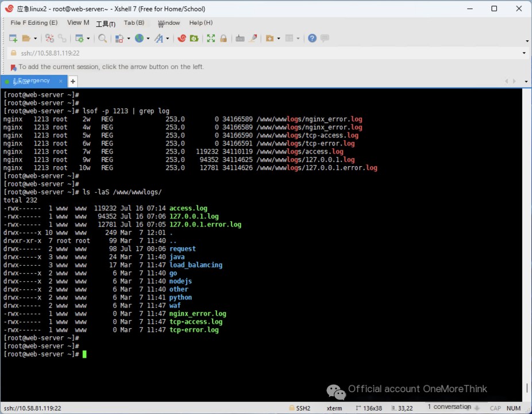Click the 136x38 terminal size indicator
Screen dimensions: 532x414
369,408
